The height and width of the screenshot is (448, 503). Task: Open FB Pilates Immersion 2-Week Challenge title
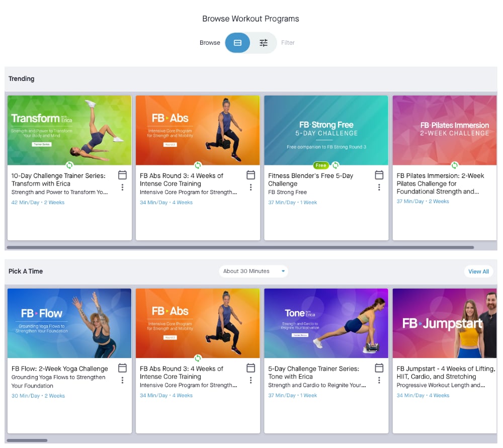click(440, 184)
